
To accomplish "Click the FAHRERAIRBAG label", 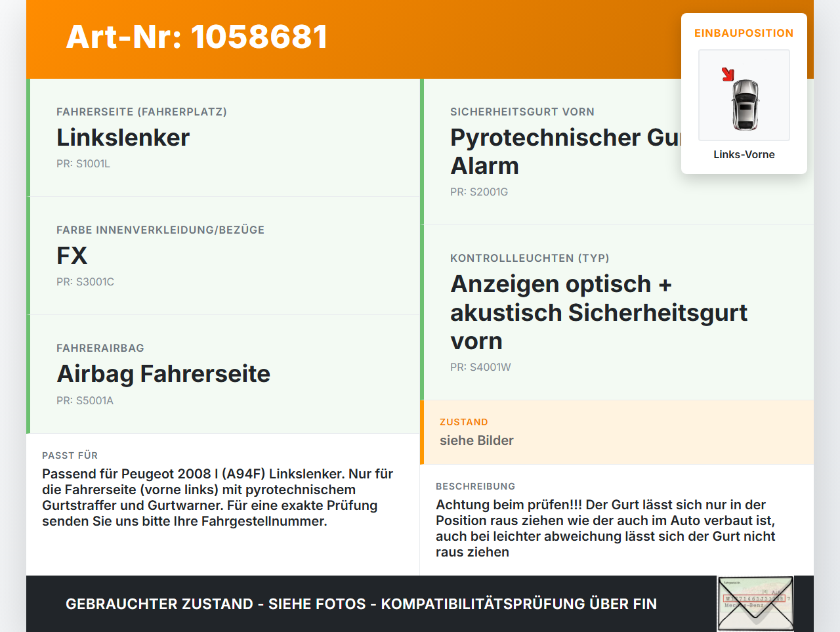I will [x=100, y=348].
